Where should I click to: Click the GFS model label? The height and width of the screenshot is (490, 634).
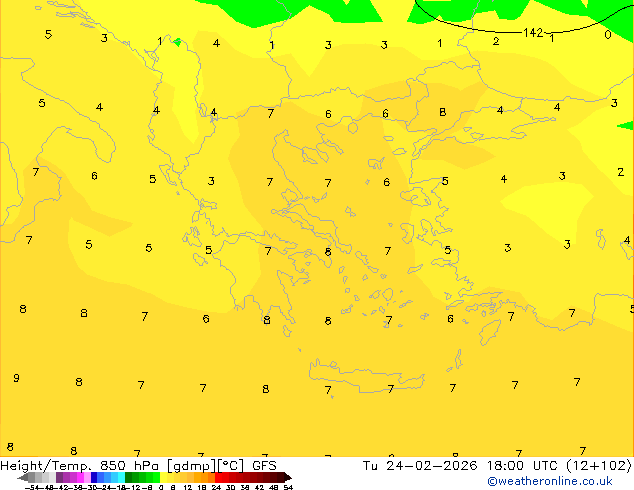tap(264, 466)
